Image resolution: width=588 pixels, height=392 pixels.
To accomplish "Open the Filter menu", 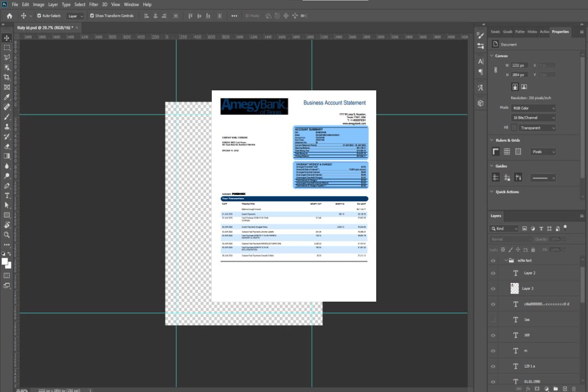I will point(94,4).
